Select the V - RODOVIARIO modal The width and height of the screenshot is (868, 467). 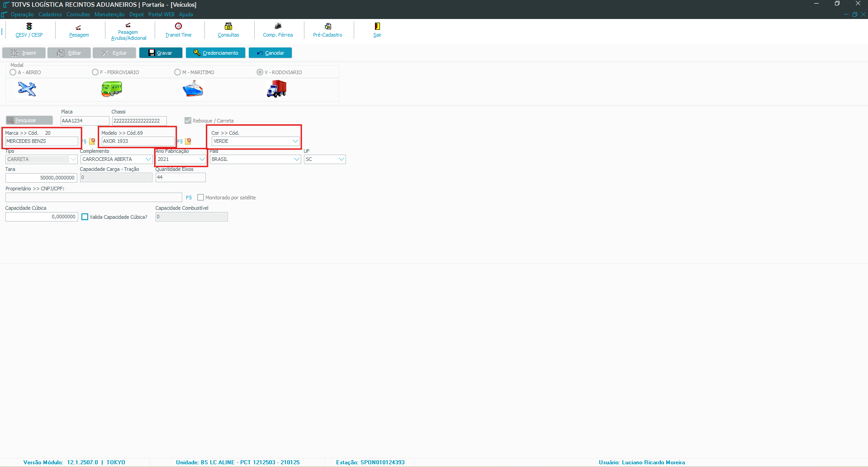click(x=260, y=72)
